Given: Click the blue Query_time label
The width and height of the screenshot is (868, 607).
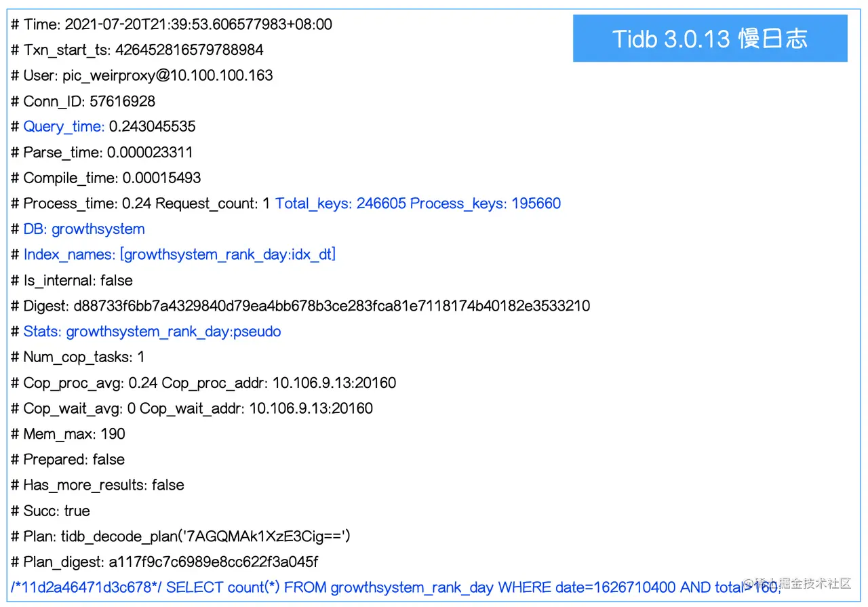Looking at the screenshot, I should coord(64,127).
